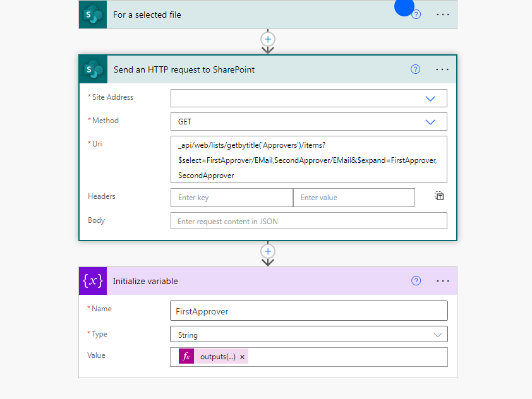532x399 pixels.
Task: Insert a new step between trigger and HTTP request
Action: (x=267, y=39)
